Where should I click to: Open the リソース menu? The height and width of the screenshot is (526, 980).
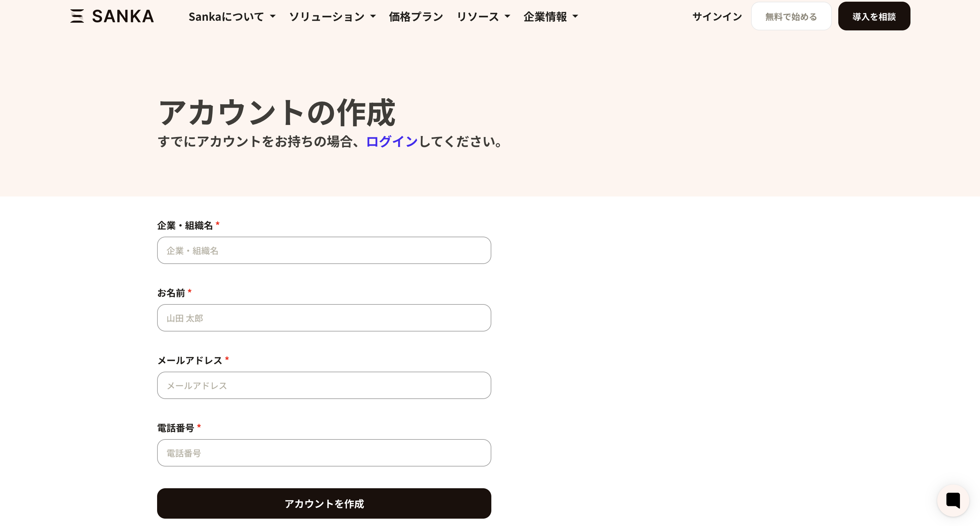[477, 16]
